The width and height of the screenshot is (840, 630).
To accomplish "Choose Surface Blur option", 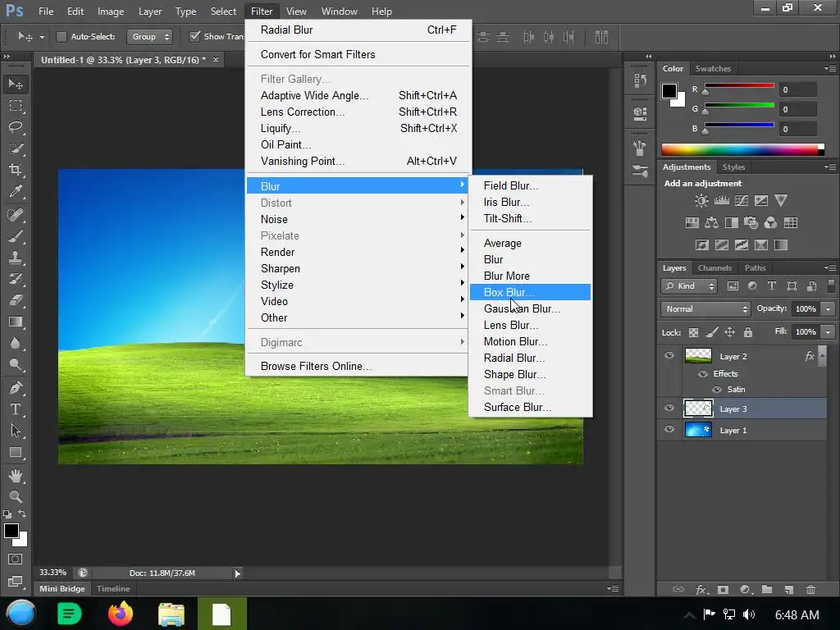I will pyautogui.click(x=531, y=407).
